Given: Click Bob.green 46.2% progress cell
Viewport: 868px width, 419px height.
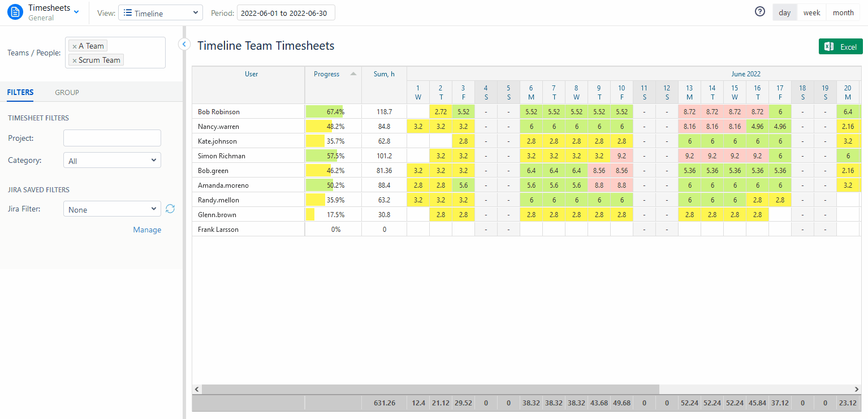Looking at the screenshot, I should 333,170.
